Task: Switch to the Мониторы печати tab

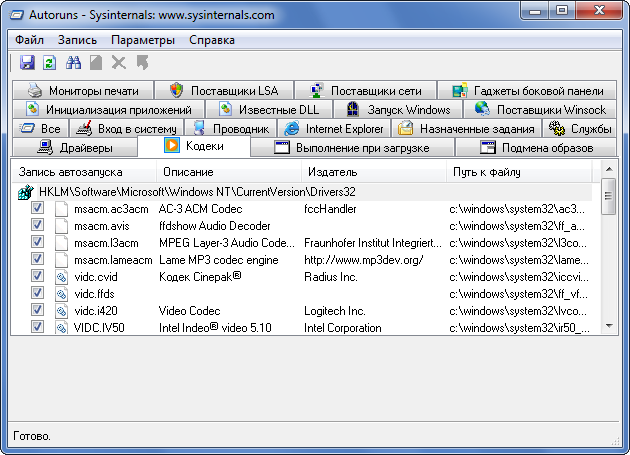Action: coord(83,90)
